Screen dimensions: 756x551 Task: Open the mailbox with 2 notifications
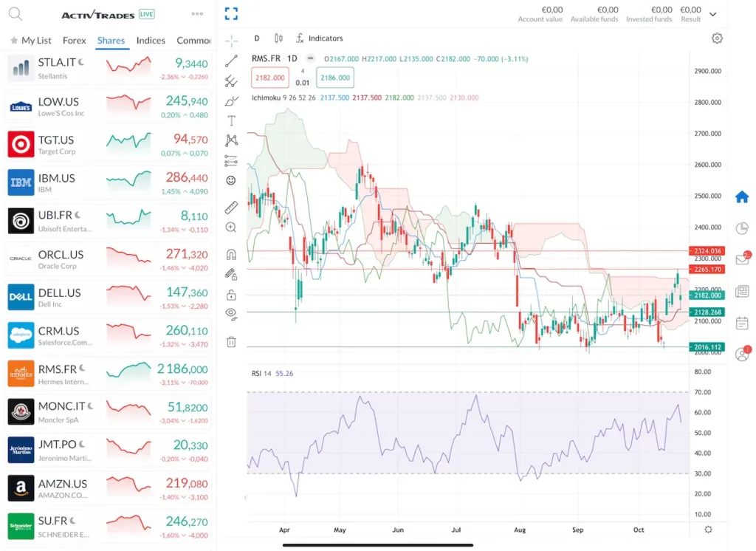741,260
